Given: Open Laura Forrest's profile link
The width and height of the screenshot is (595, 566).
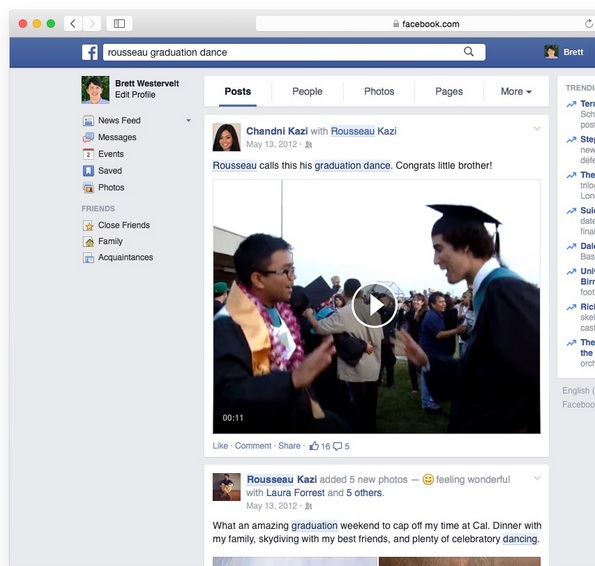Looking at the screenshot, I should coord(295,493).
